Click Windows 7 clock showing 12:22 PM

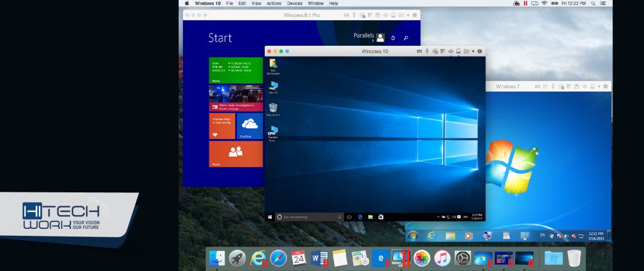[596, 236]
